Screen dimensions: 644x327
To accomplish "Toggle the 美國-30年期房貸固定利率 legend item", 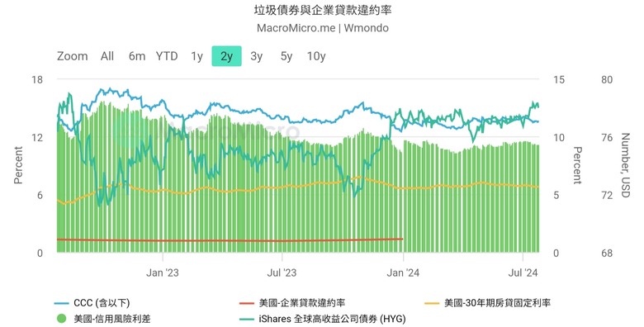I will click(x=497, y=303).
